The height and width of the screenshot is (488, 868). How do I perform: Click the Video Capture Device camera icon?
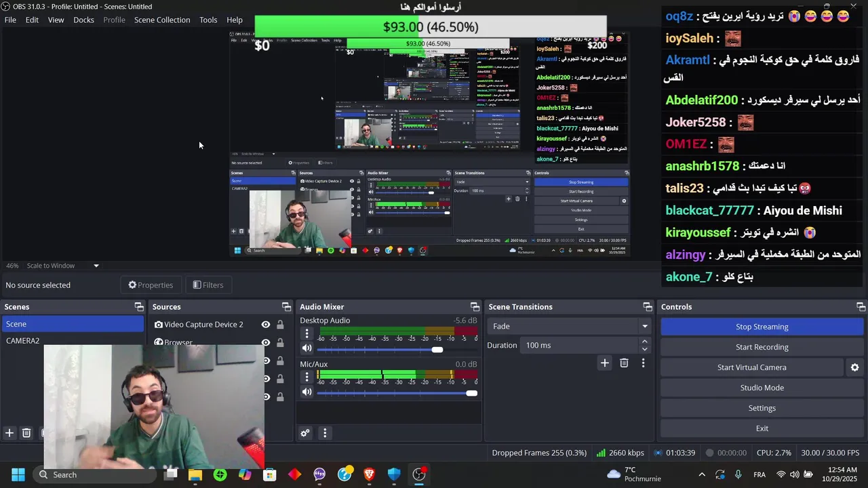point(158,325)
